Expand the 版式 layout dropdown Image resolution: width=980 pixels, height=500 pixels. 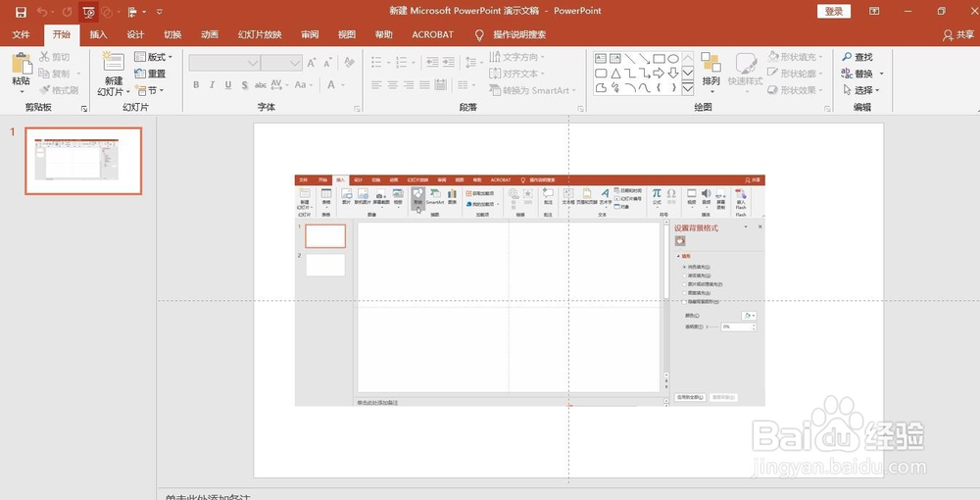point(154,57)
